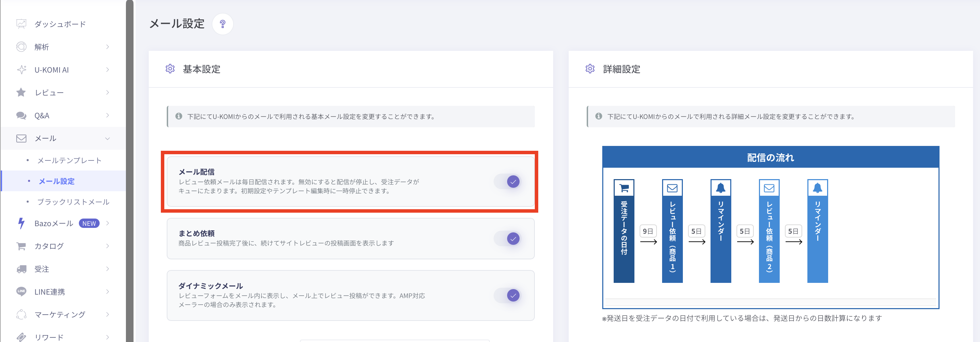Click the 受注 truck icon
980x342 pixels.
(x=21, y=269)
